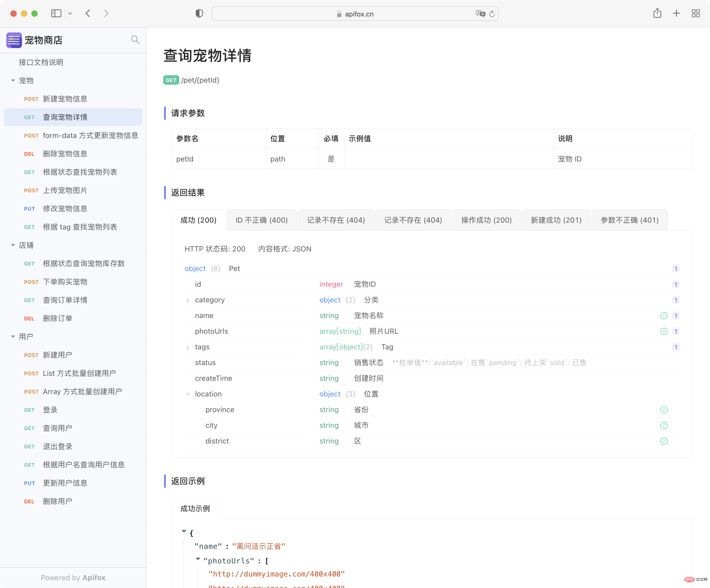Collapse the 店铺 sidebar group
The height and width of the screenshot is (588, 710).
13,245
